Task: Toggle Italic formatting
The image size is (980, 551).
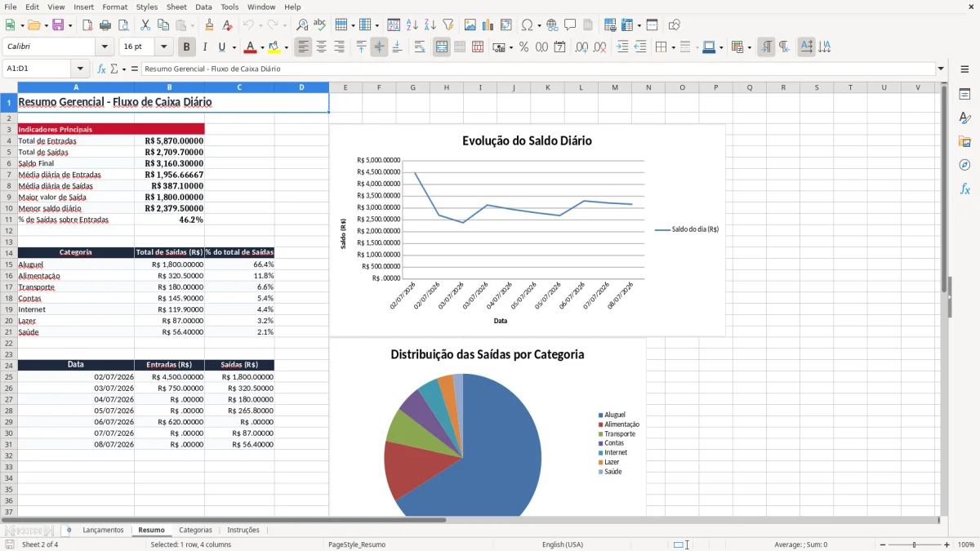Action: [x=205, y=47]
